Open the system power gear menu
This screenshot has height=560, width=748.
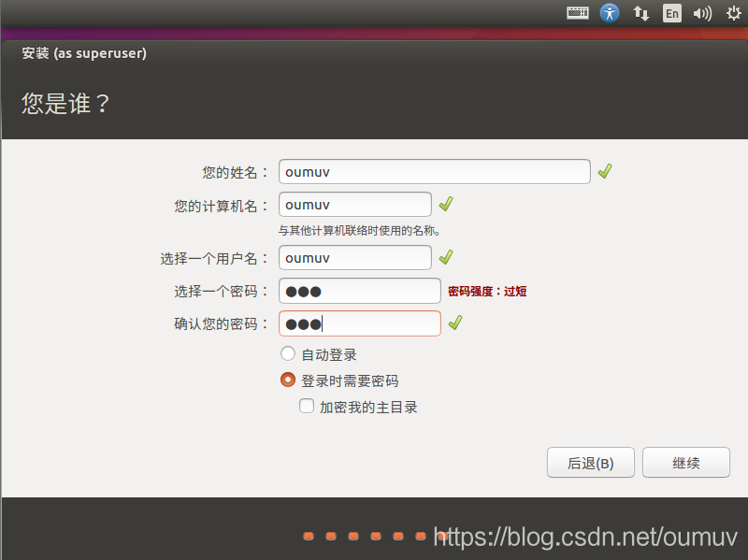733,13
